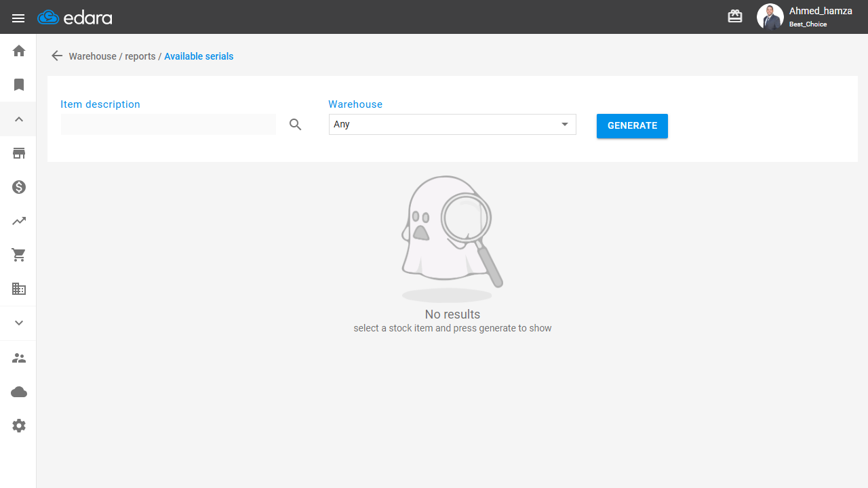Click the Best_Choice company label
The image size is (868, 488).
808,24
